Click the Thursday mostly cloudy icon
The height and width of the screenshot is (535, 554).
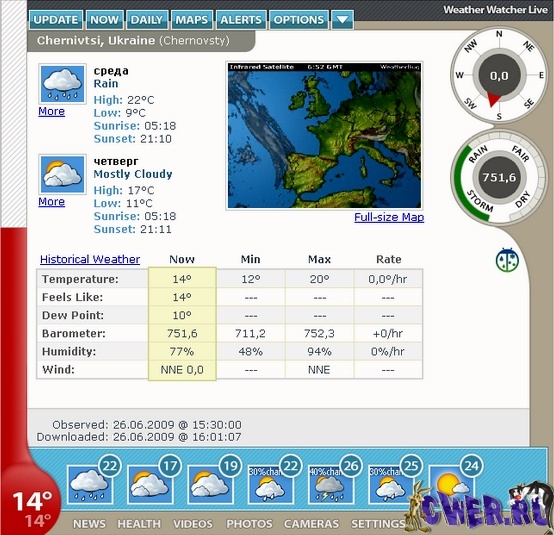[x=63, y=174]
